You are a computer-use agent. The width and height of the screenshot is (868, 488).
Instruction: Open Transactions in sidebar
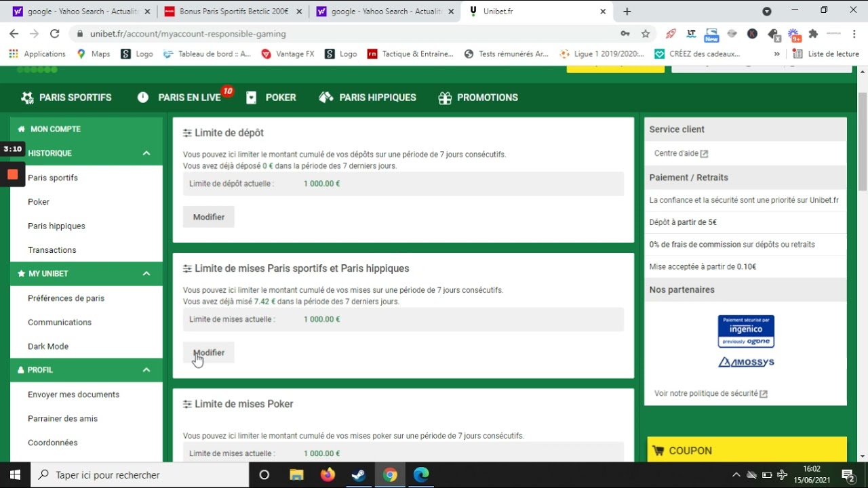coord(52,250)
